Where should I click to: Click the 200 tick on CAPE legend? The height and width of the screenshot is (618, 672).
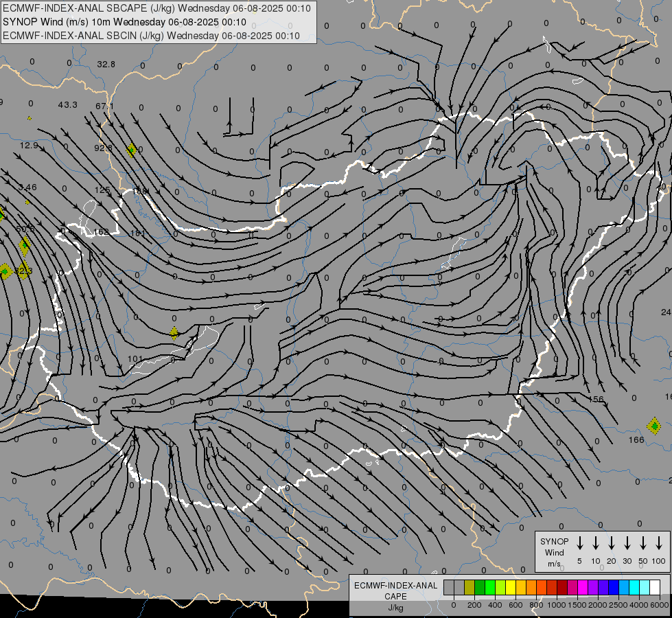[474, 605]
